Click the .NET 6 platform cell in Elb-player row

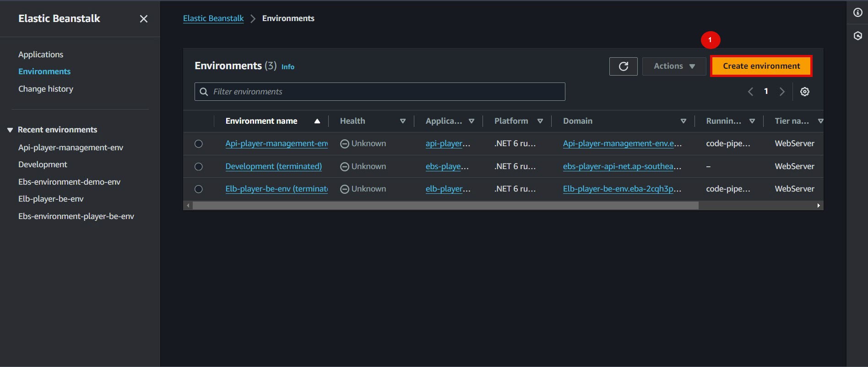(x=515, y=189)
